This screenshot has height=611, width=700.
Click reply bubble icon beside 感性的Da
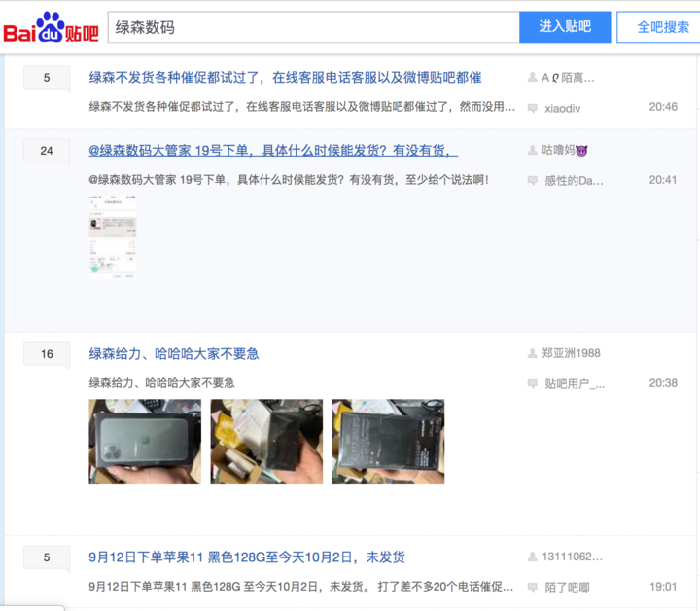tap(532, 180)
